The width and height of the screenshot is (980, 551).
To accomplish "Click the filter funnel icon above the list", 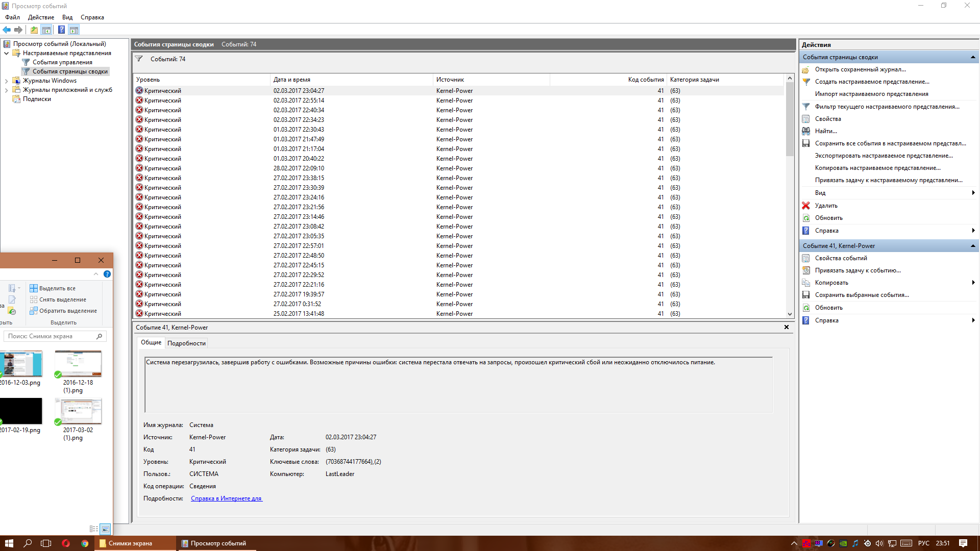I will (x=139, y=59).
